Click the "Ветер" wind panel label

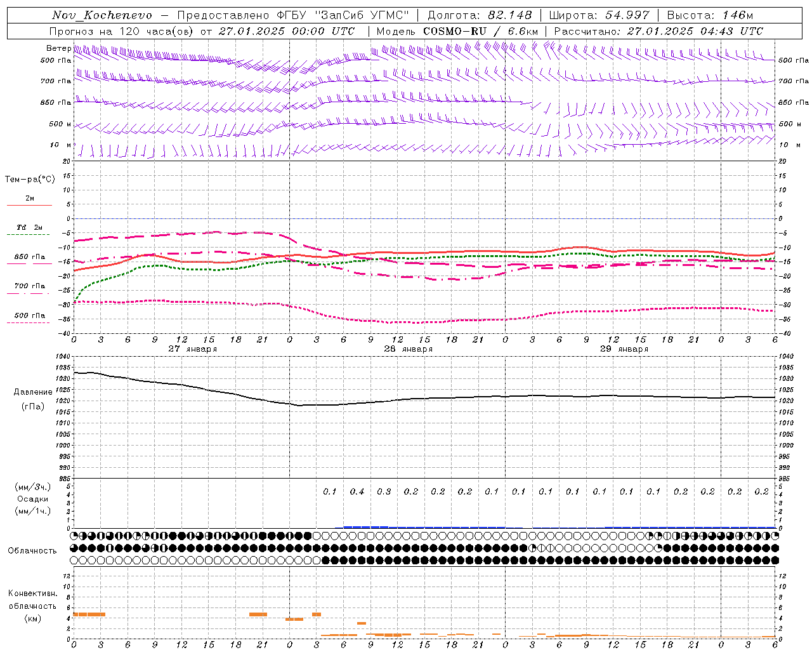[x=58, y=48]
